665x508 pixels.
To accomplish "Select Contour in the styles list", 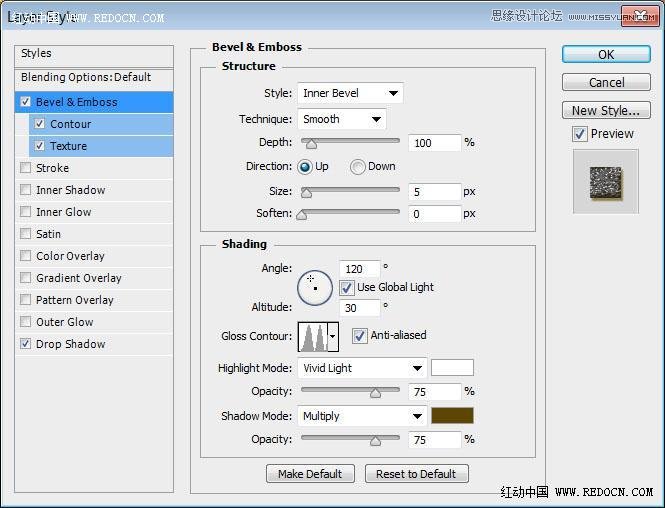I will (x=70, y=124).
